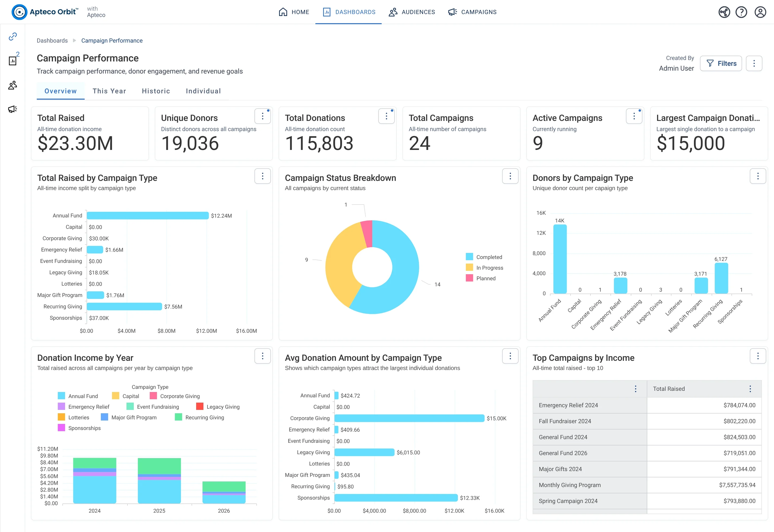774x532 pixels.
Task: Open Top Campaigns by Income options menu
Action: pyautogui.click(x=758, y=356)
